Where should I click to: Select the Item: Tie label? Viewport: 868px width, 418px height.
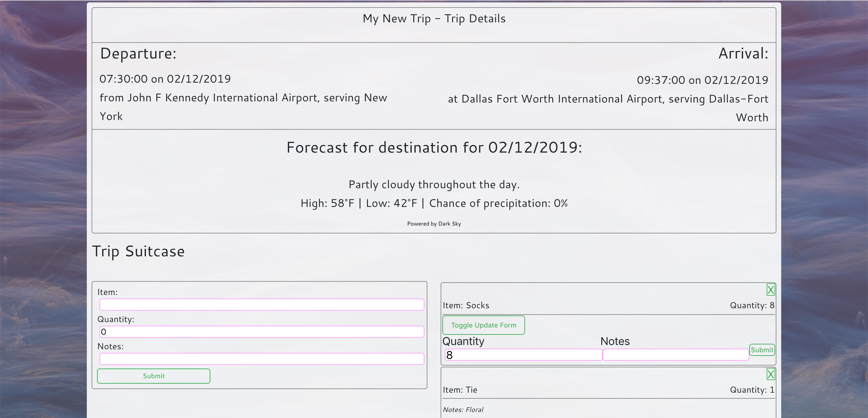(460, 390)
